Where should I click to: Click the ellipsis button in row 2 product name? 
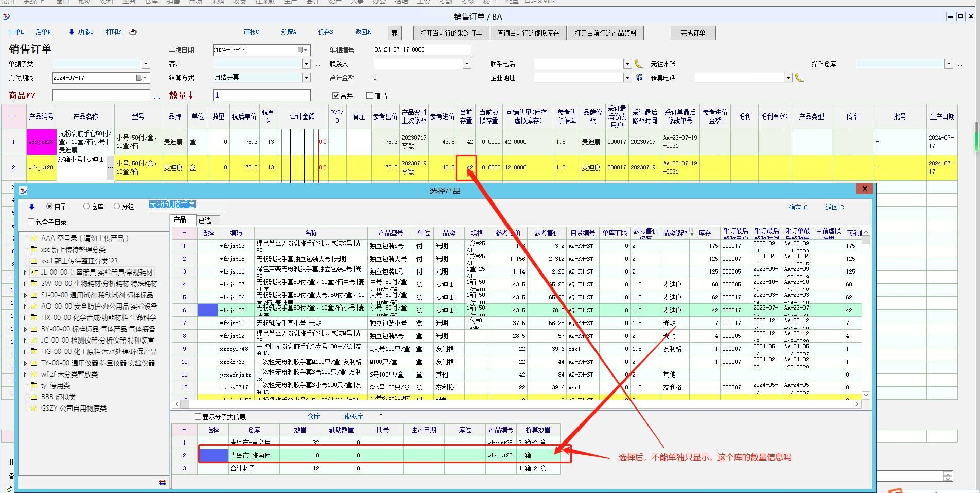pos(110,168)
